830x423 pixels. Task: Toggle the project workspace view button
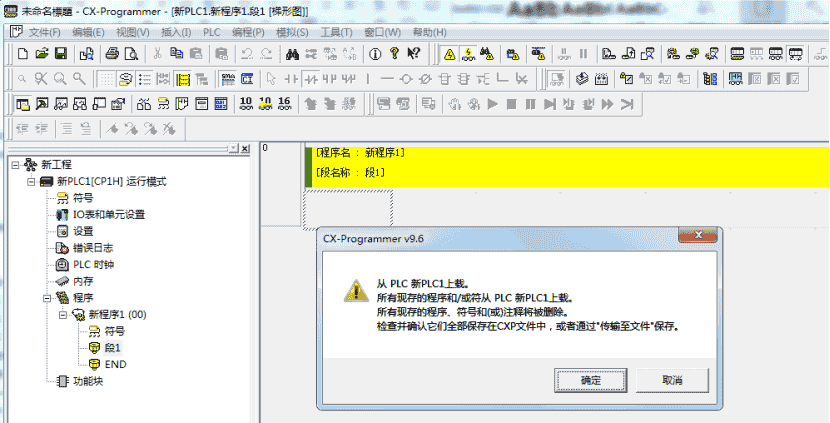24,103
